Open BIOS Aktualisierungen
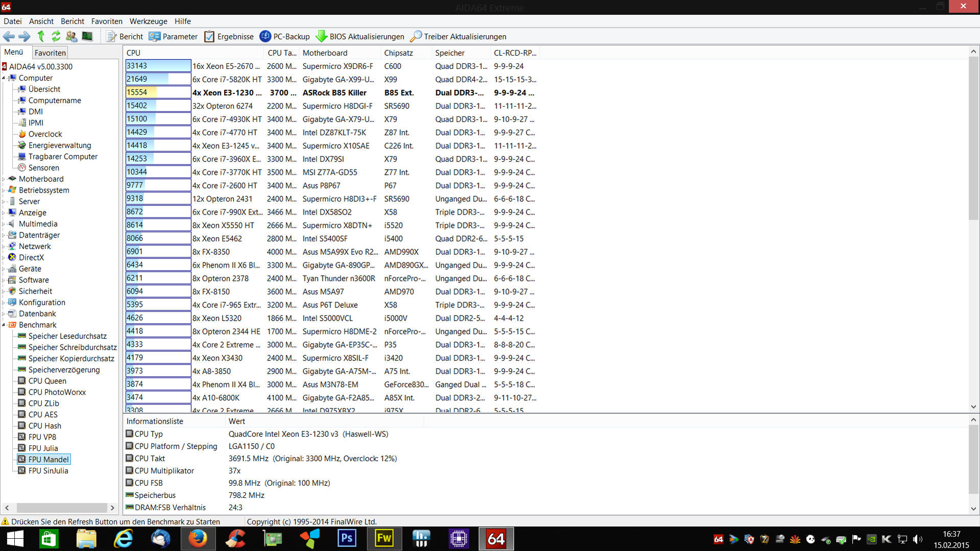The width and height of the screenshot is (980, 551). pos(360,36)
